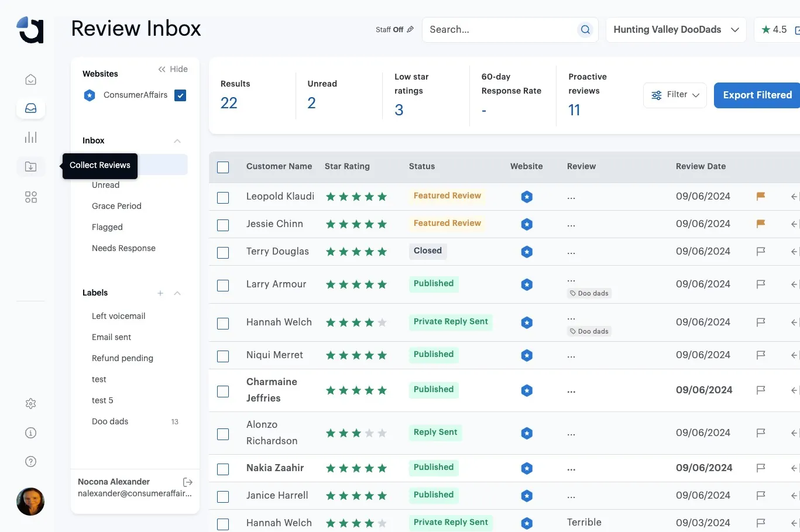Click ConsumerAffairs website icon in Terry Douglas row
This screenshot has width=800, height=532.
pyautogui.click(x=527, y=252)
